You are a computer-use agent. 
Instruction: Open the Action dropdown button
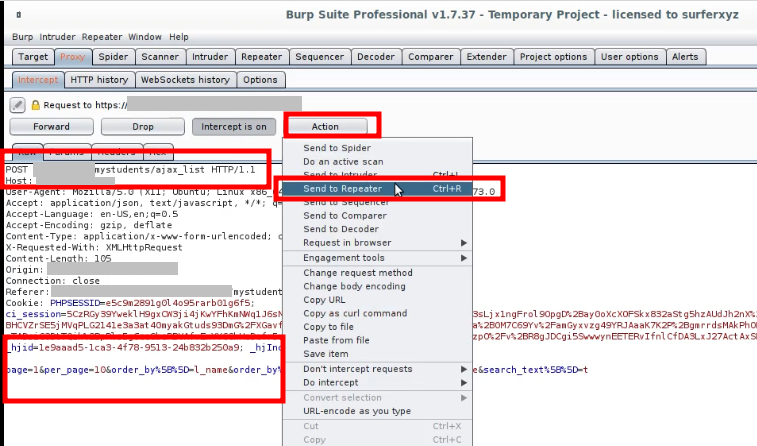click(x=325, y=126)
